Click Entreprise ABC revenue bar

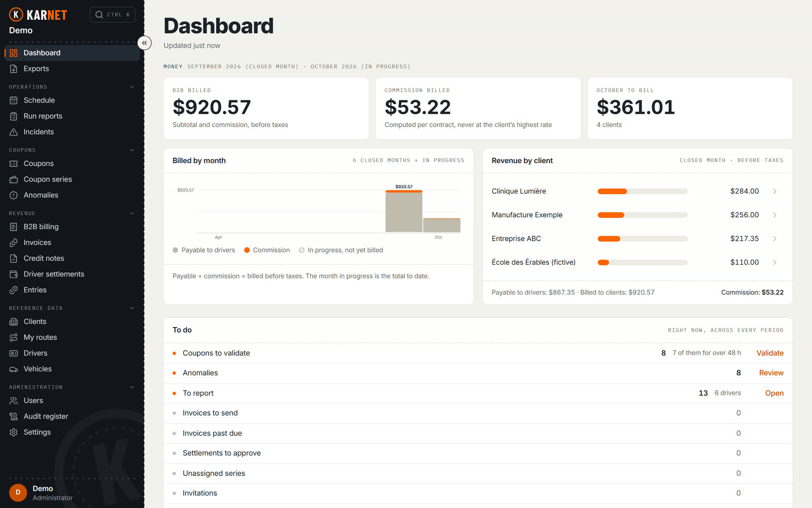pyautogui.click(x=642, y=239)
